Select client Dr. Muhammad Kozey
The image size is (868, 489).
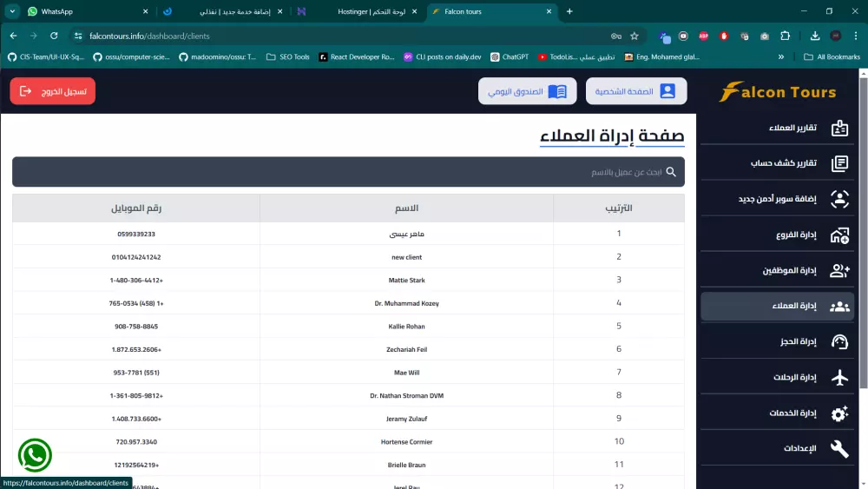[406, 303]
